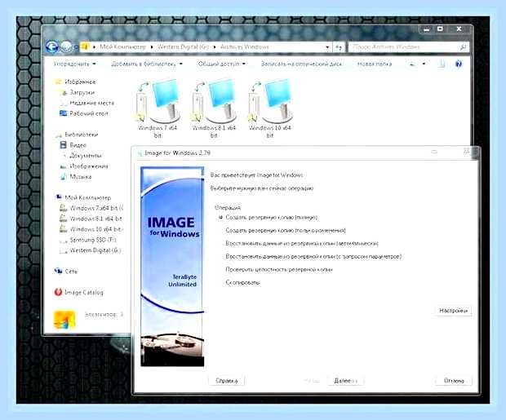Open the Общий доступ dropdown
This screenshot has height=420, width=506.
point(222,64)
